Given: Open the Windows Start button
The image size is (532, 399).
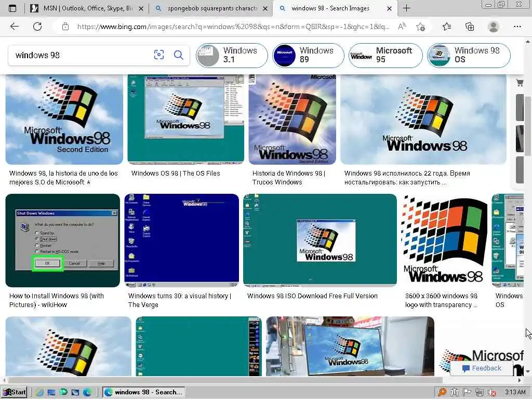Looking at the screenshot, I should (14, 392).
